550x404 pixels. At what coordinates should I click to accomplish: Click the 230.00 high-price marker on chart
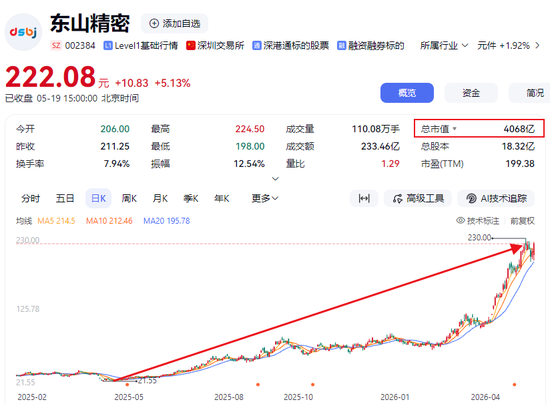point(479,237)
